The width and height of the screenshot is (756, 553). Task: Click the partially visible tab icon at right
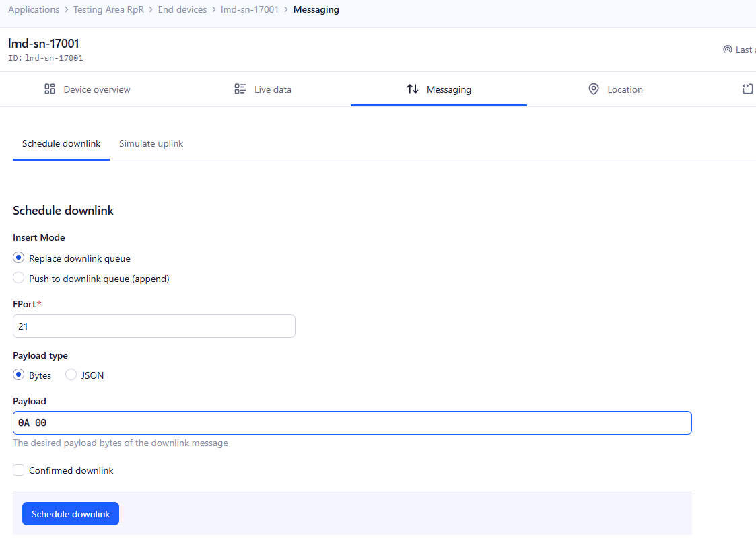click(x=747, y=89)
